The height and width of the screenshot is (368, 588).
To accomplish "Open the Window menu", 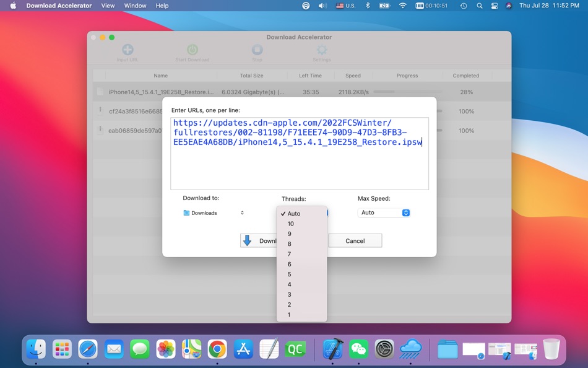I will [135, 6].
